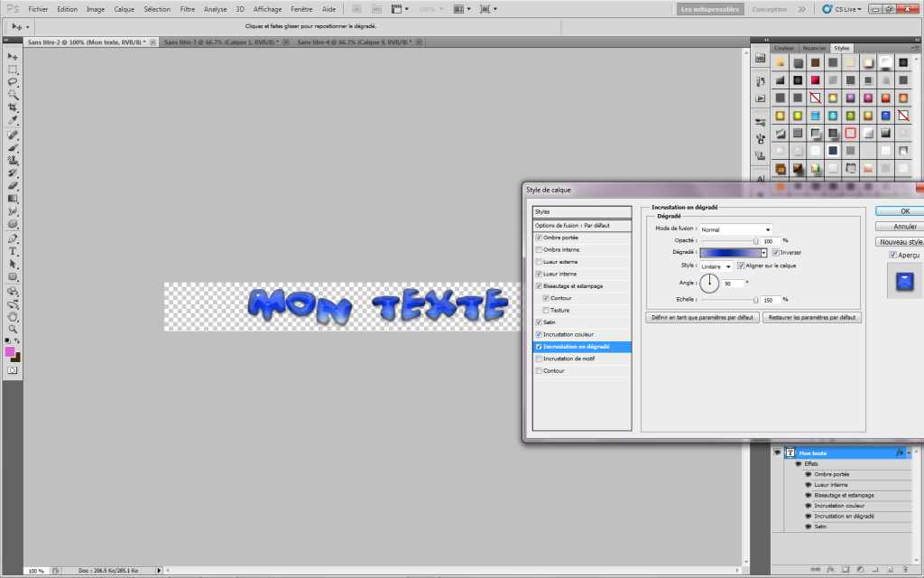Open the Filtre menu
Image resolution: width=924 pixels, height=578 pixels.
(x=188, y=9)
